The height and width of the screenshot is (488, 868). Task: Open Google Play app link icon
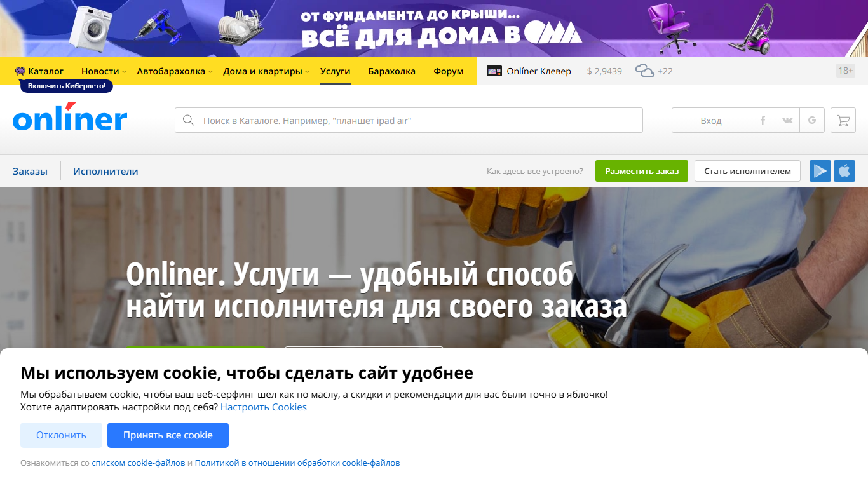pyautogui.click(x=820, y=171)
